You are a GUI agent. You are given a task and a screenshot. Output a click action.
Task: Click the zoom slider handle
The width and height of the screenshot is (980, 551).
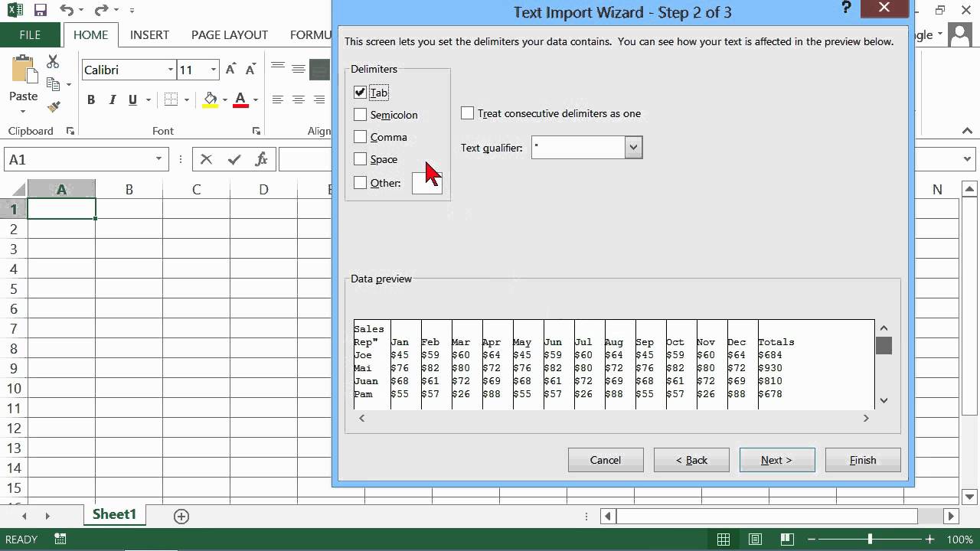[x=870, y=540]
